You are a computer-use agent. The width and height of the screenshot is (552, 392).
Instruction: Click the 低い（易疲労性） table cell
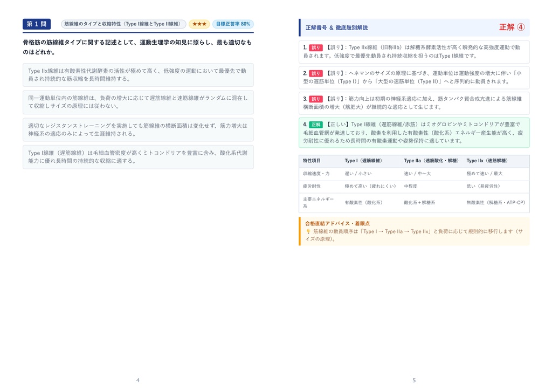[x=484, y=186]
